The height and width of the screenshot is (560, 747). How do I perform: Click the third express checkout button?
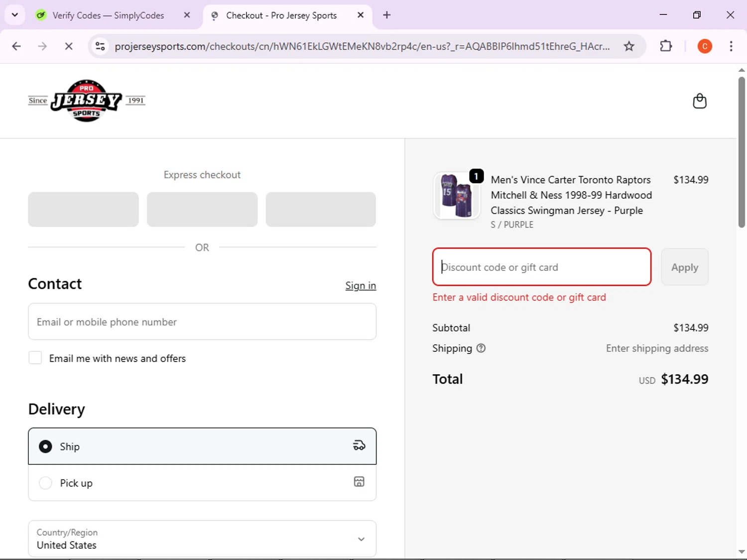pos(321,210)
